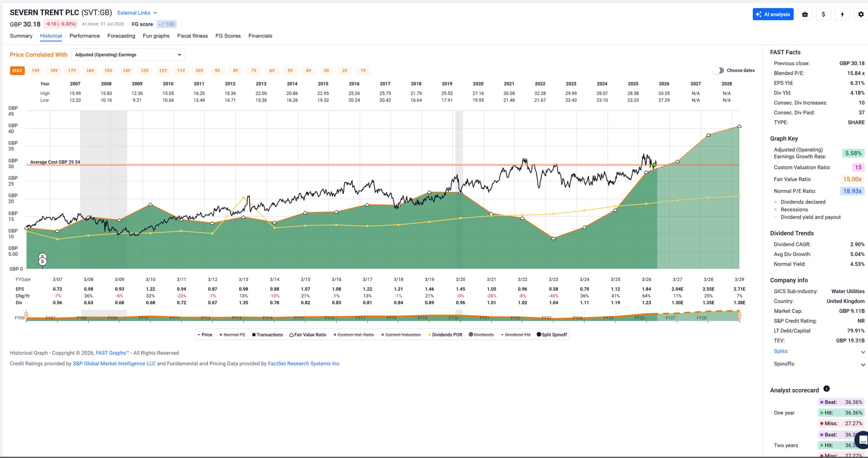This screenshot has height=458, width=868.
Task: Open S&P Global Market Intelligence LLC link
Action: click(x=114, y=364)
